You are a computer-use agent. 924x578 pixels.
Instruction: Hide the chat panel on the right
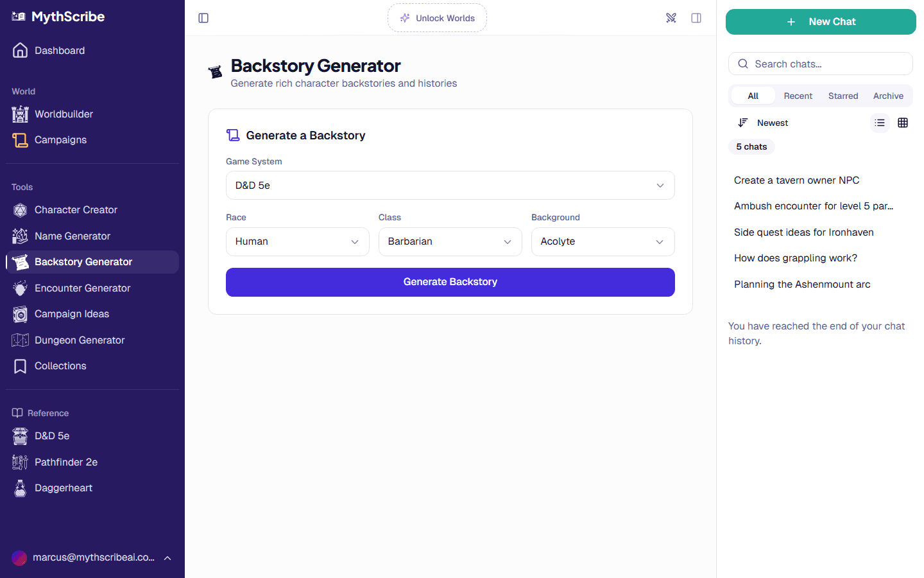pyautogui.click(x=696, y=18)
